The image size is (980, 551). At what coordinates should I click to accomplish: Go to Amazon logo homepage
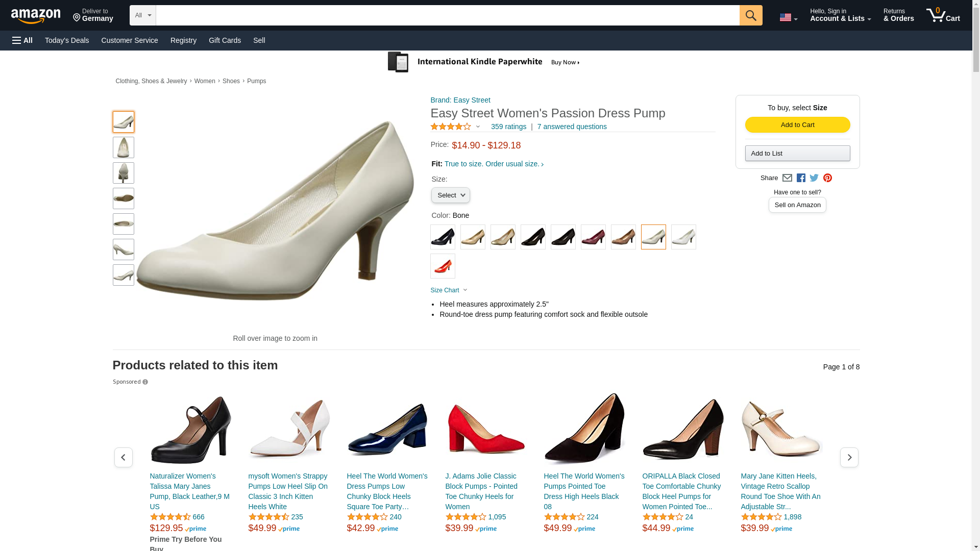coord(36,16)
